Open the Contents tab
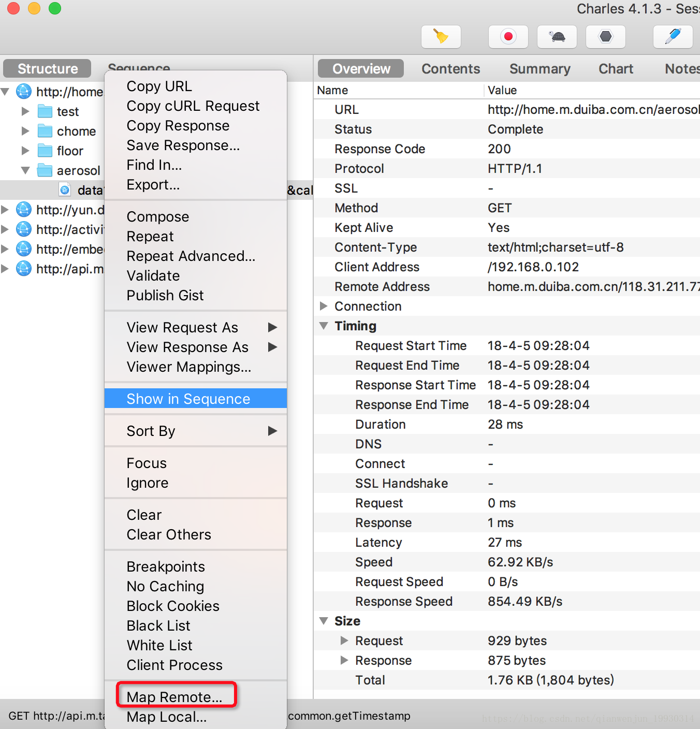 coord(451,69)
